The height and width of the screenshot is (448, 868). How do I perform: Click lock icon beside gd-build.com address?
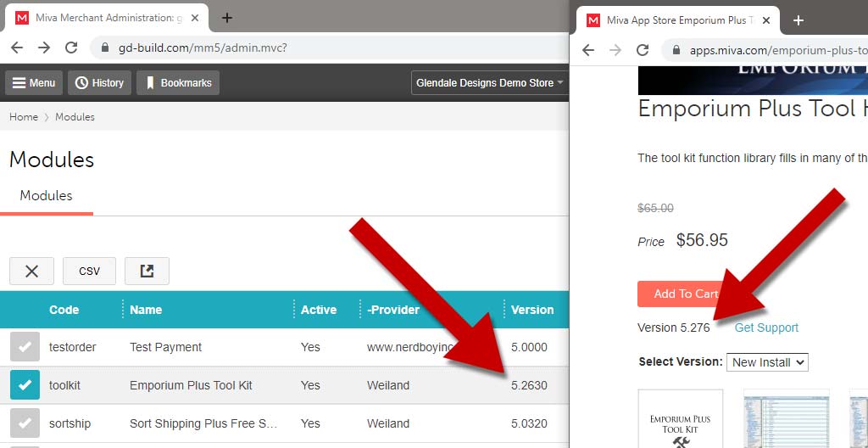coord(105,48)
